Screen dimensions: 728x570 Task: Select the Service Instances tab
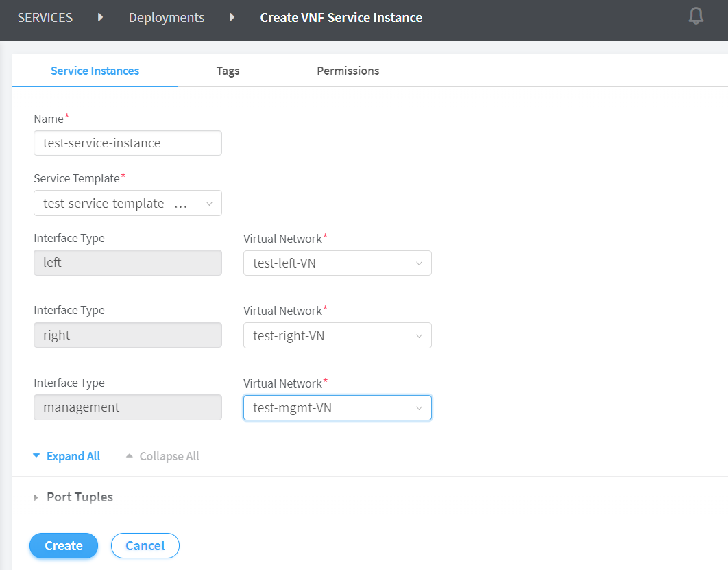coord(95,71)
